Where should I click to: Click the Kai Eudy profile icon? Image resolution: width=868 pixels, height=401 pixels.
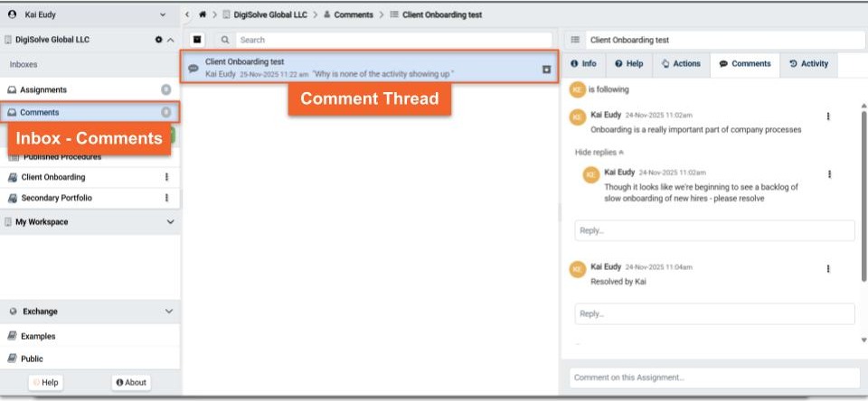(x=12, y=15)
